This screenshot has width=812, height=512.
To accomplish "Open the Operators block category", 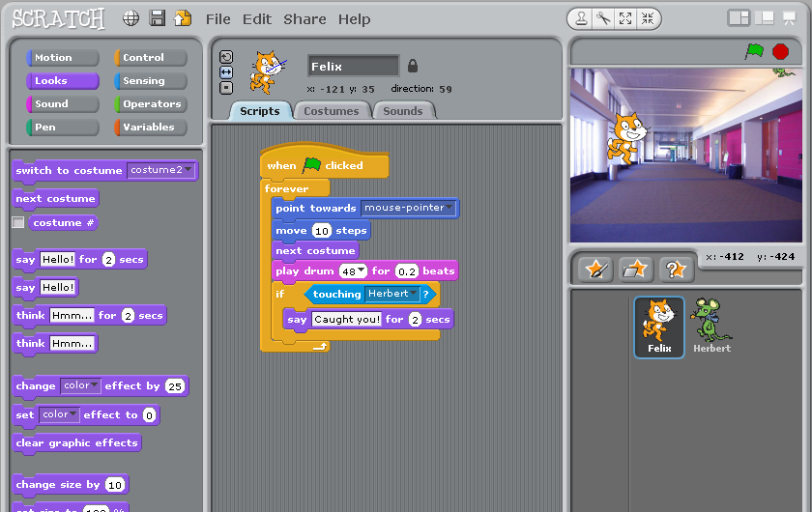I will (150, 104).
